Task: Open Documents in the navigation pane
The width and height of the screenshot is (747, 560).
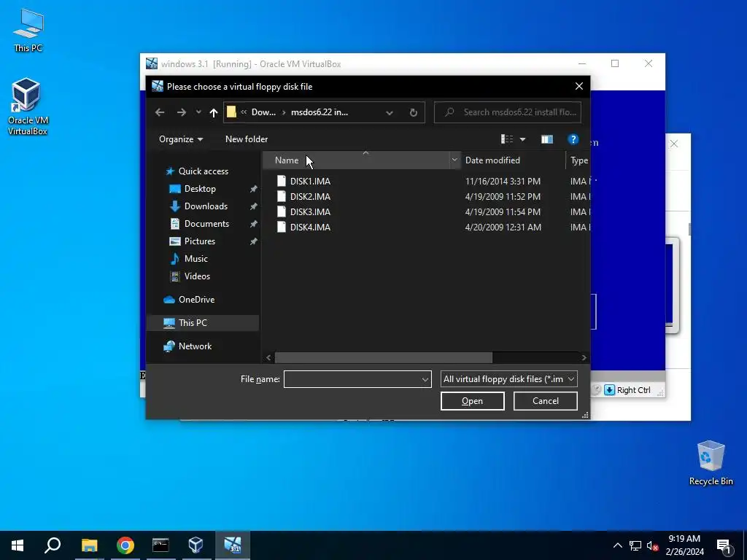Action: 206,224
